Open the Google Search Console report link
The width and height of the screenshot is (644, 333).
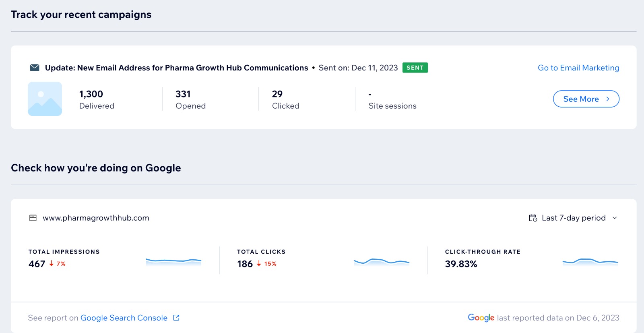coord(124,318)
